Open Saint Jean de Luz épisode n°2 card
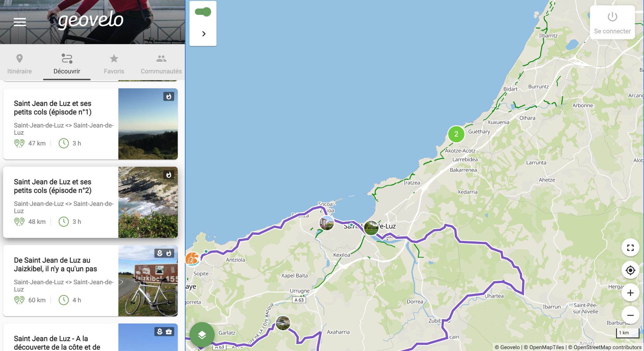 (90, 202)
